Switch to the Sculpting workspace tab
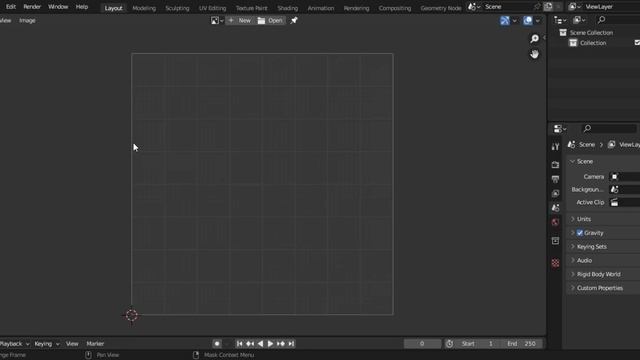Image resolution: width=640 pixels, height=360 pixels. tap(177, 8)
